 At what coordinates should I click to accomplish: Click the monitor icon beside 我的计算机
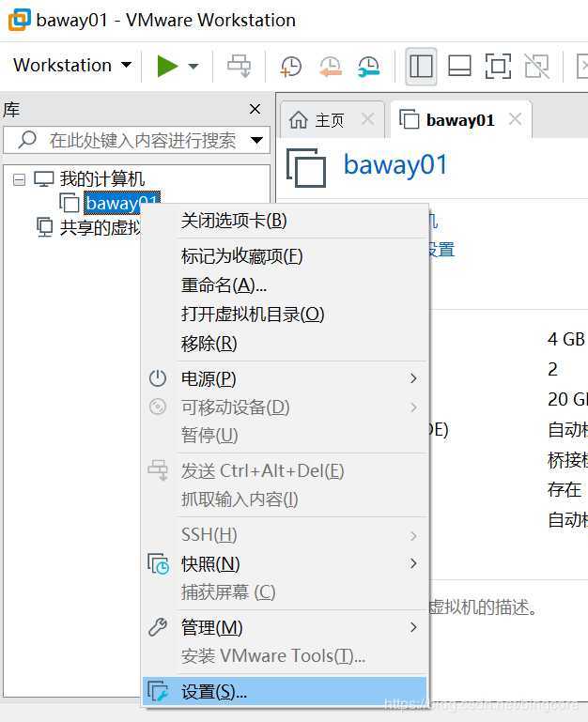[x=44, y=178]
